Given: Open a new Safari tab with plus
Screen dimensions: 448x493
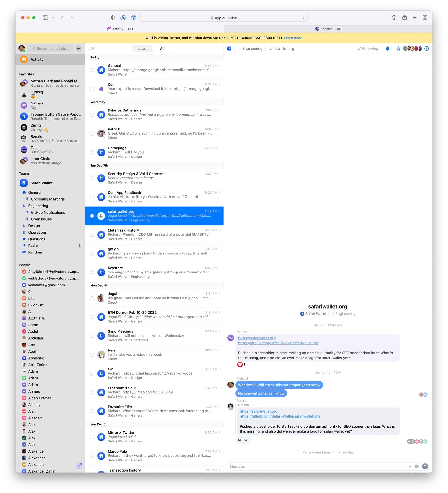Looking at the screenshot, I should 415,18.
